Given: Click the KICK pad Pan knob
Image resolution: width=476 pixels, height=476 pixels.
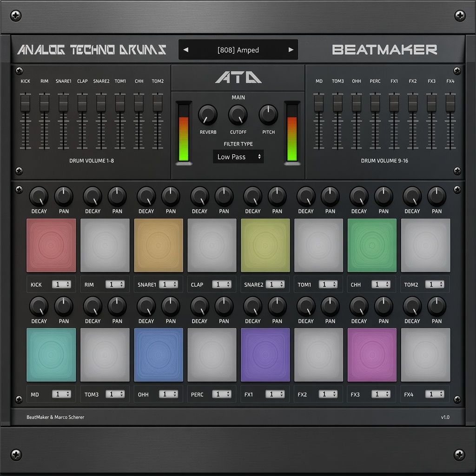Looking at the screenshot, I should point(63,197).
